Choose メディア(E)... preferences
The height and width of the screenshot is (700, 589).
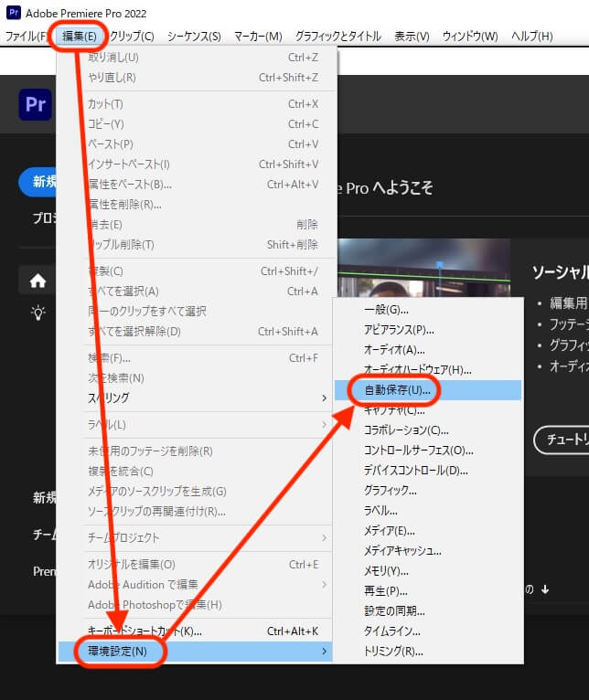[428, 531]
